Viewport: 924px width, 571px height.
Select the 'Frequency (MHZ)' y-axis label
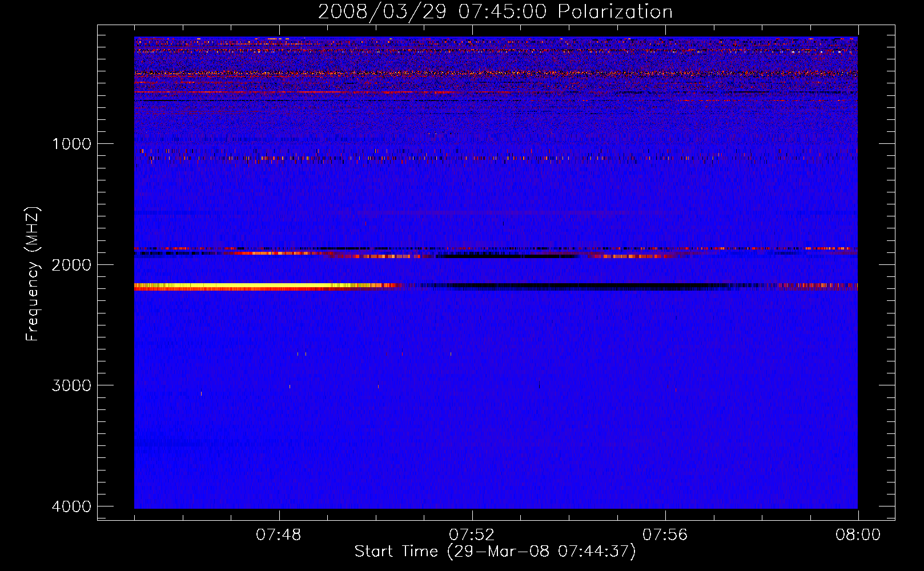[33, 274]
